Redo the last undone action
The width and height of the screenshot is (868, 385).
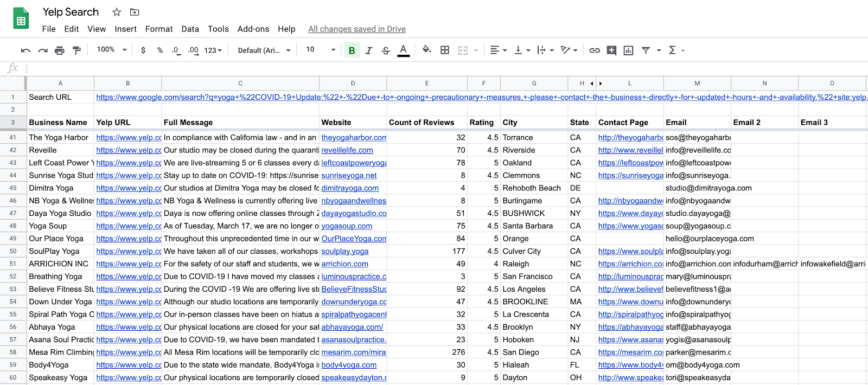pos(42,50)
